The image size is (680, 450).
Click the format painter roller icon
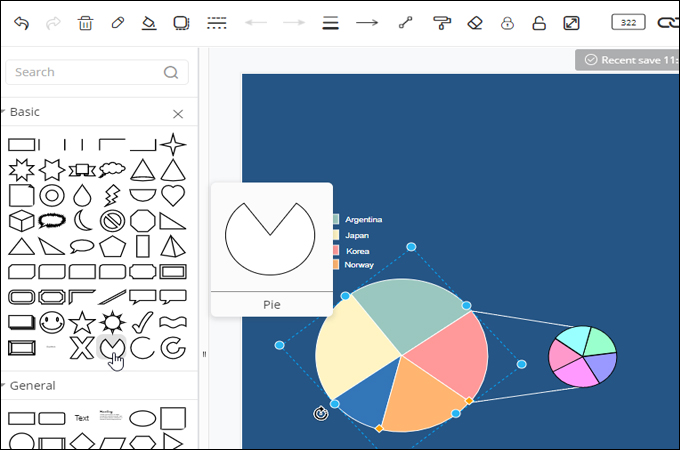(442, 23)
